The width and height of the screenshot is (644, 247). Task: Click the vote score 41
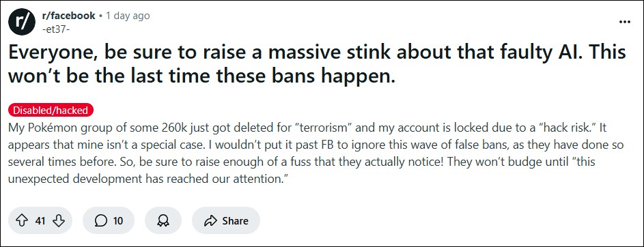pos(40,221)
